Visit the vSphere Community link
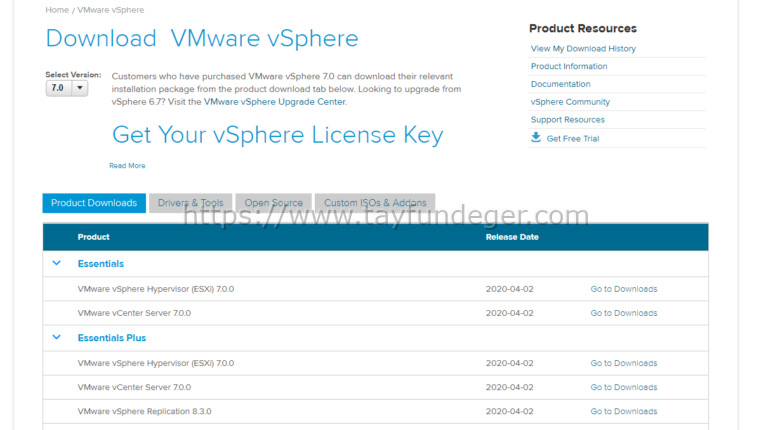The height and width of the screenshot is (430, 768). tap(570, 102)
